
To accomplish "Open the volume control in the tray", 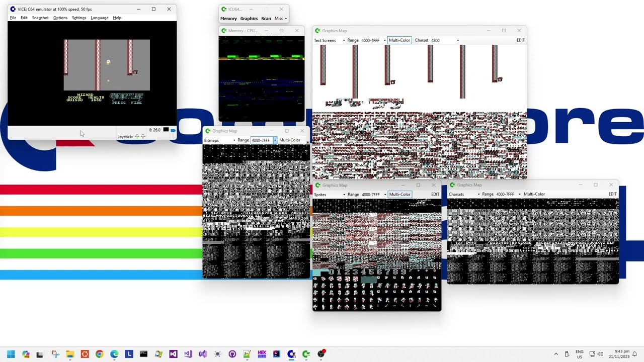I will coord(600,354).
